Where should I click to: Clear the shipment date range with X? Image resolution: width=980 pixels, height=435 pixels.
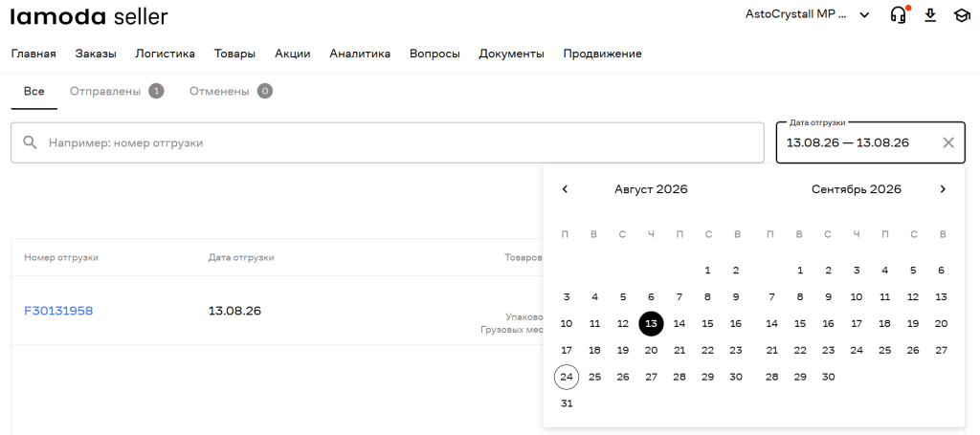point(948,142)
